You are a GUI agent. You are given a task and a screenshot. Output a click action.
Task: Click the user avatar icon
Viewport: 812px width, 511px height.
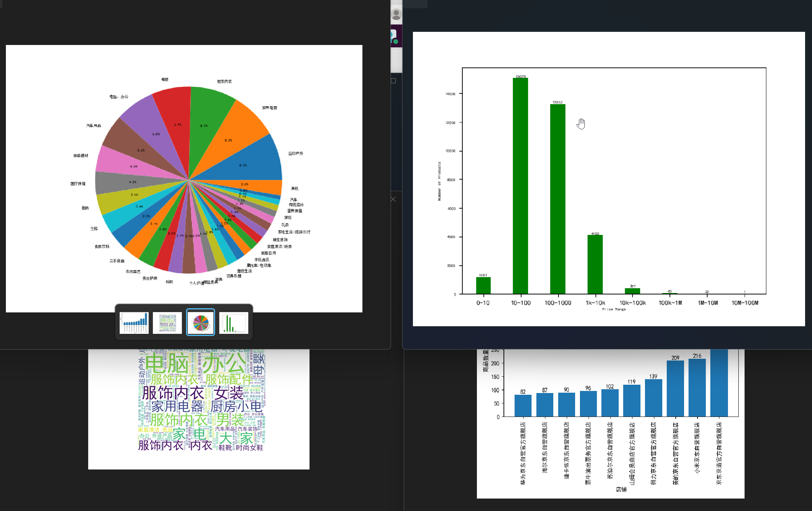coord(396,15)
